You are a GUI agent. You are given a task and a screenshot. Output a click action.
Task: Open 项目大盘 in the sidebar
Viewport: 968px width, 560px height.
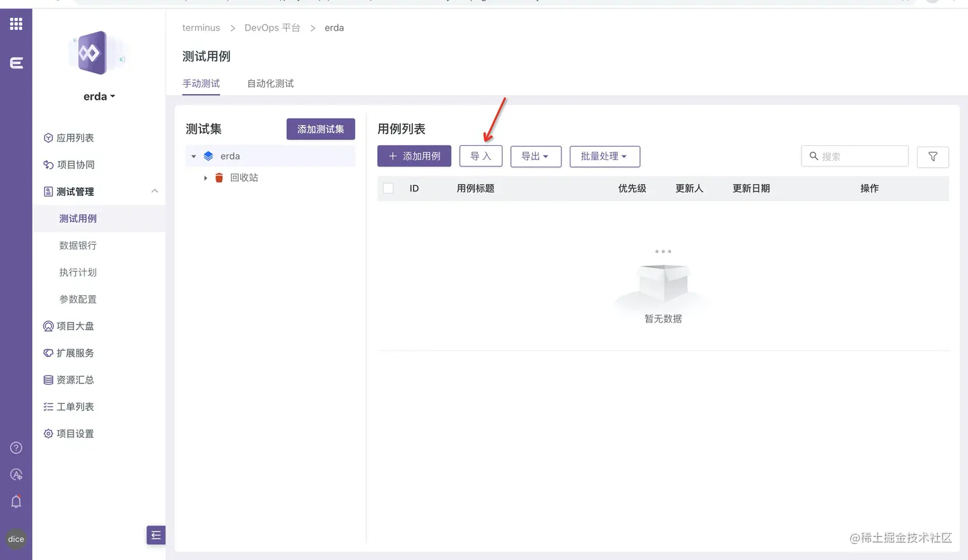[x=69, y=326]
